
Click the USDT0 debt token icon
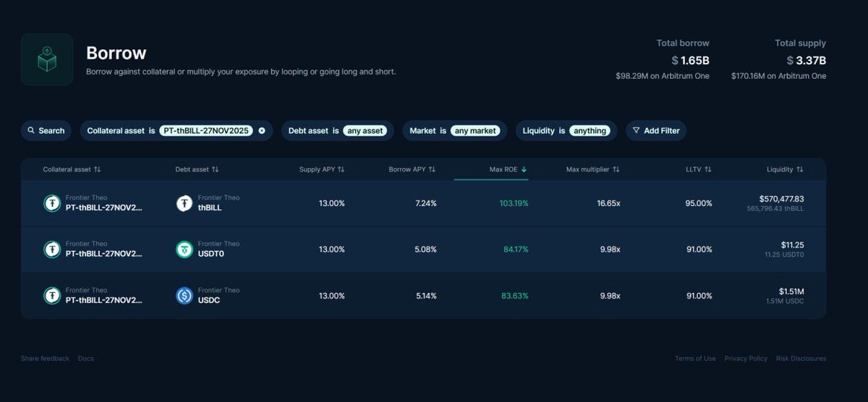184,249
